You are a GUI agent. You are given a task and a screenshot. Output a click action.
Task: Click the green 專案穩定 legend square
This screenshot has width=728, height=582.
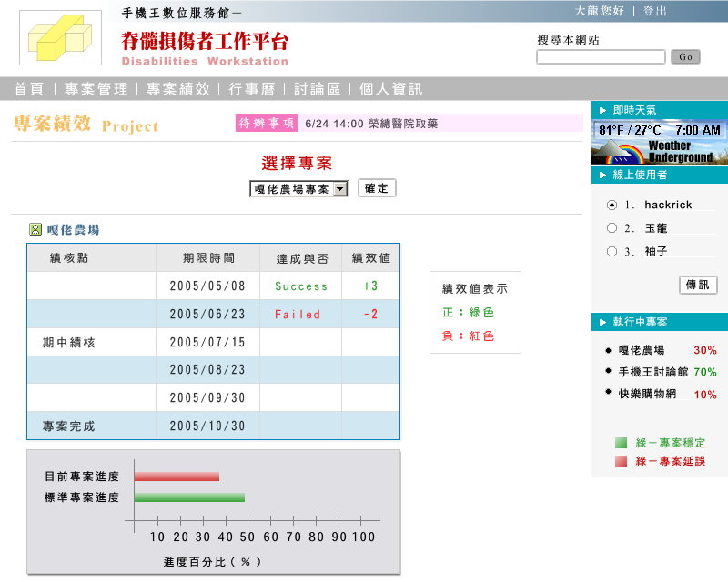pyautogui.click(x=621, y=443)
